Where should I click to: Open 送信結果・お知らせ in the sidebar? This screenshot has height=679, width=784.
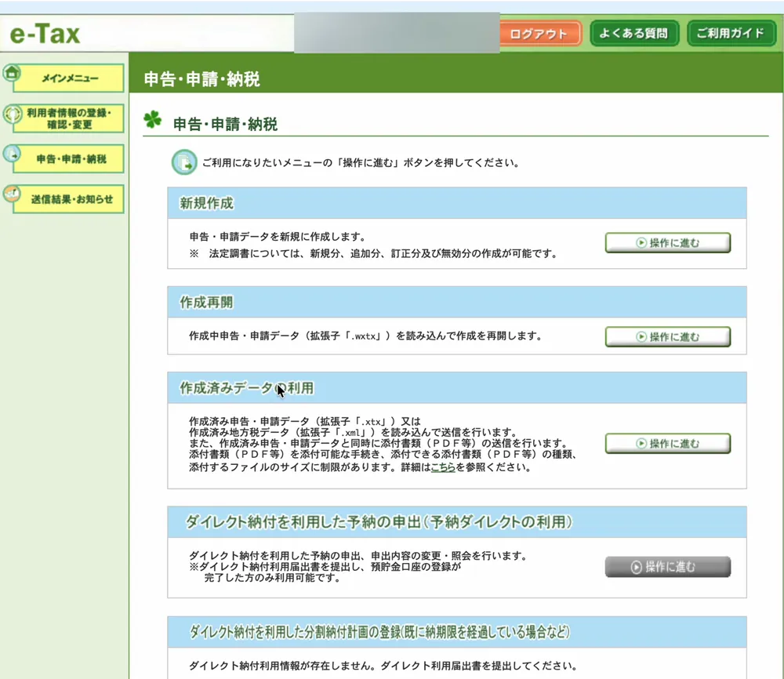(69, 199)
